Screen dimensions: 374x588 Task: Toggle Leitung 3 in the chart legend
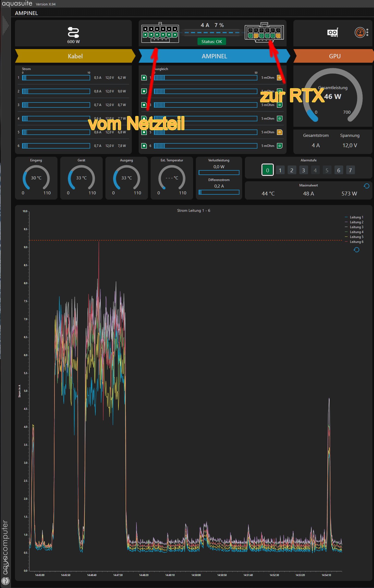click(354, 227)
